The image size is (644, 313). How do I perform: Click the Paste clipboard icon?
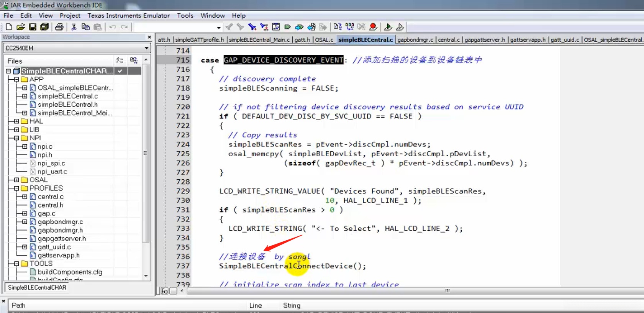pos(98,27)
